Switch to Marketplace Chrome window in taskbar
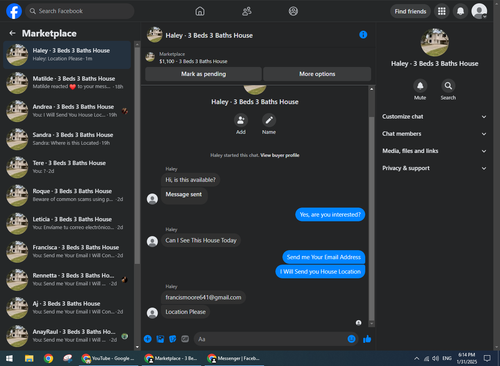The width and height of the screenshot is (500, 366). (171, 358)
